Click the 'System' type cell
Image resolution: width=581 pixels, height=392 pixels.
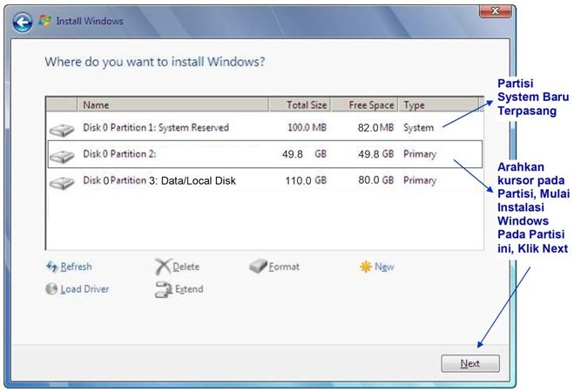pyautogui.click(x=418, y=127)
